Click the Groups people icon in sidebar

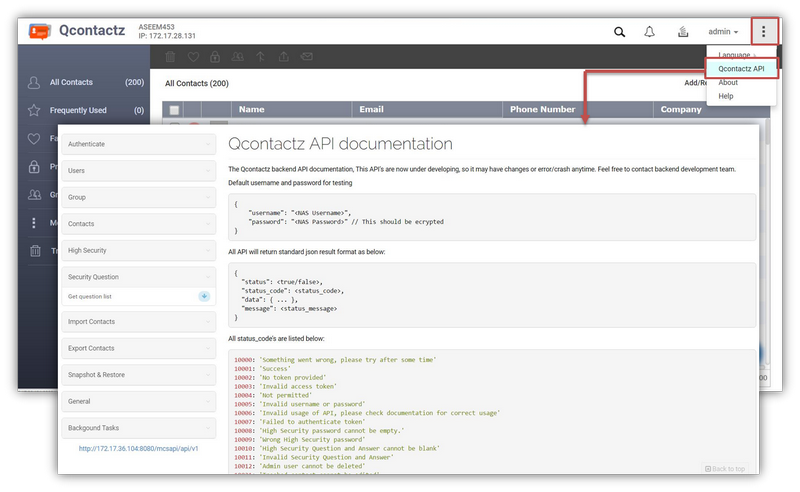pyautogui.click(x=34, y=194)
